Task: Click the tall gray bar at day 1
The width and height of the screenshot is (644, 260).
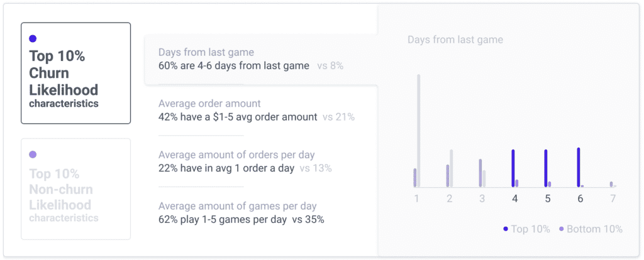Action: (x=419, y=131)
